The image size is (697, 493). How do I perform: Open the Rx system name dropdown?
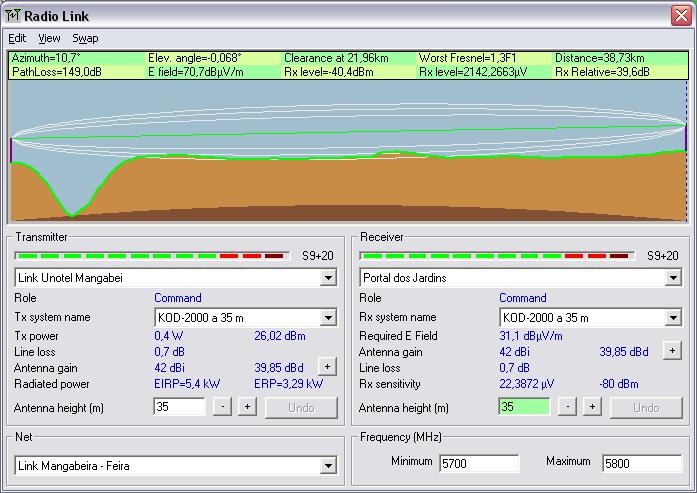point(673,318)
